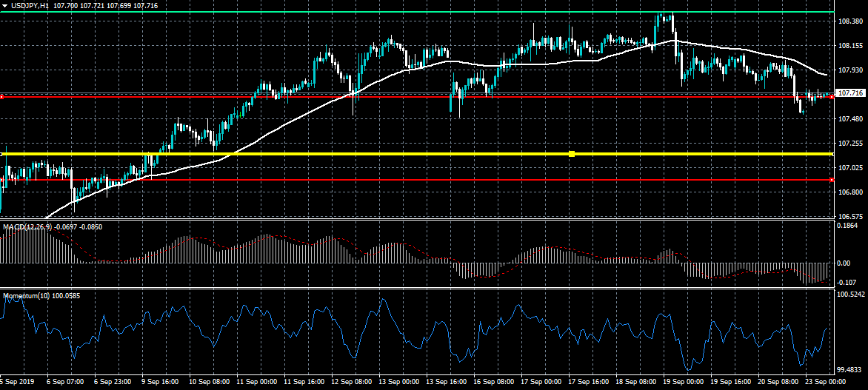Click the 99.4833 Momentum scale value
868x390 pixels.
coord(850,369)
